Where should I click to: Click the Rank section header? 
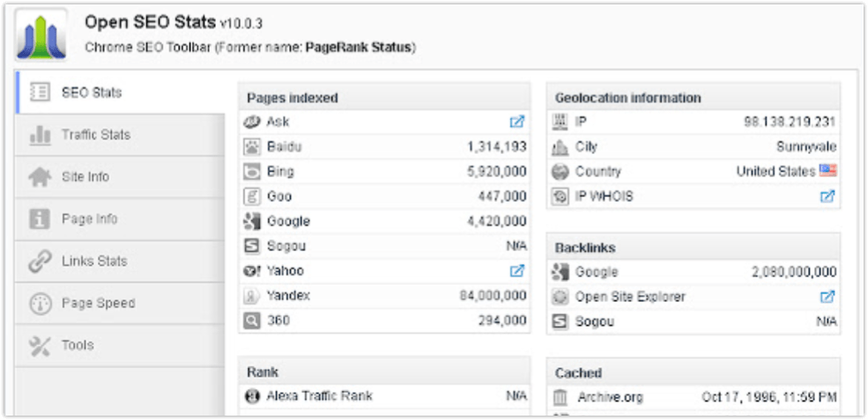(384, 372)
